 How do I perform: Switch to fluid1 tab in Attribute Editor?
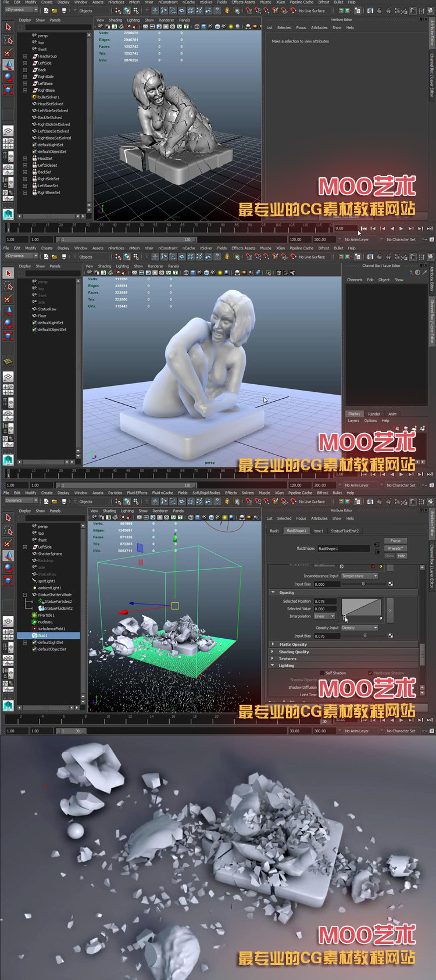click(274, 531)
